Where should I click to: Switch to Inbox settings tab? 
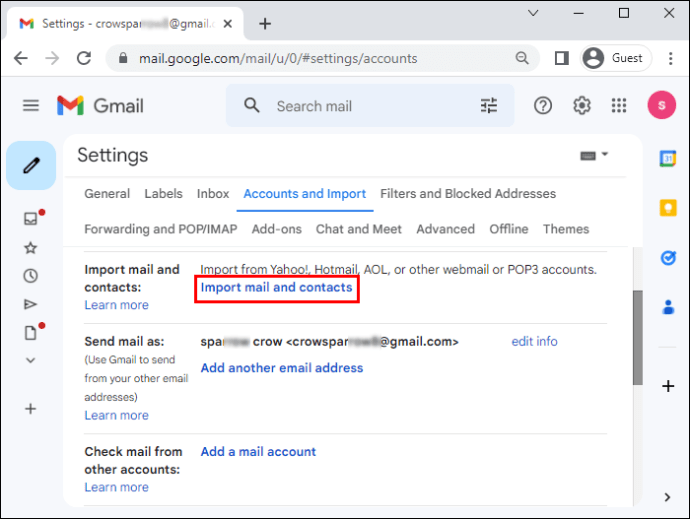(x=213, y=194)
